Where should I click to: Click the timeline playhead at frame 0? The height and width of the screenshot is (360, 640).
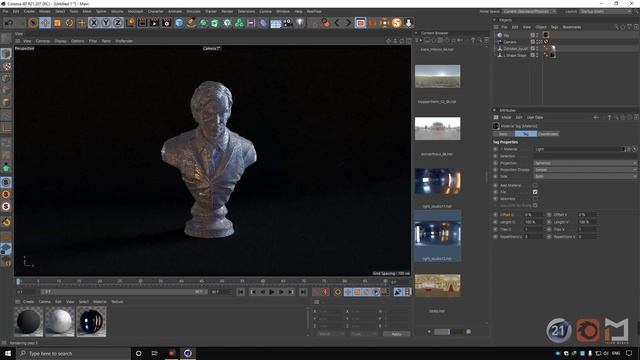point(18,282)
